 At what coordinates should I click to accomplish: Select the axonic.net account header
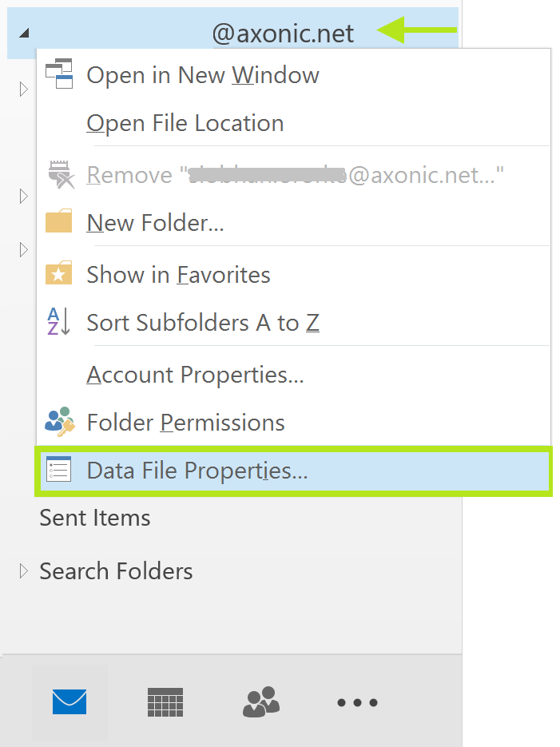click(283, 34)
